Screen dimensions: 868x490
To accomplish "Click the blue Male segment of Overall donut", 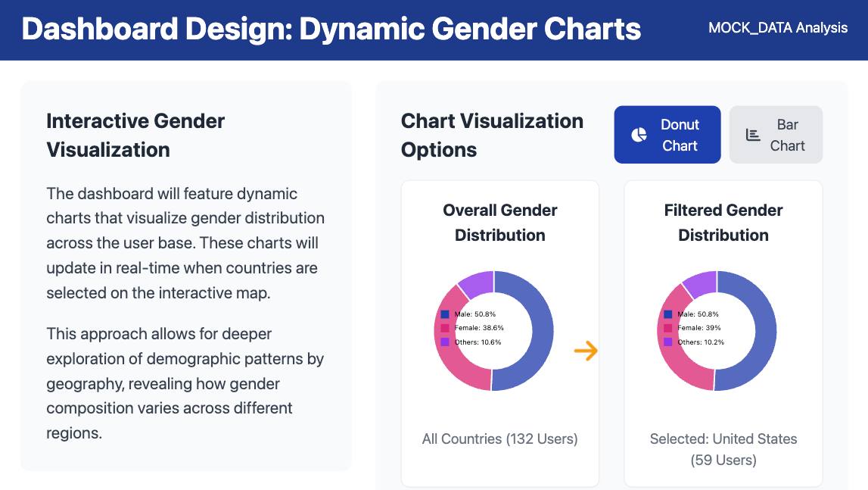I will 543,332.
